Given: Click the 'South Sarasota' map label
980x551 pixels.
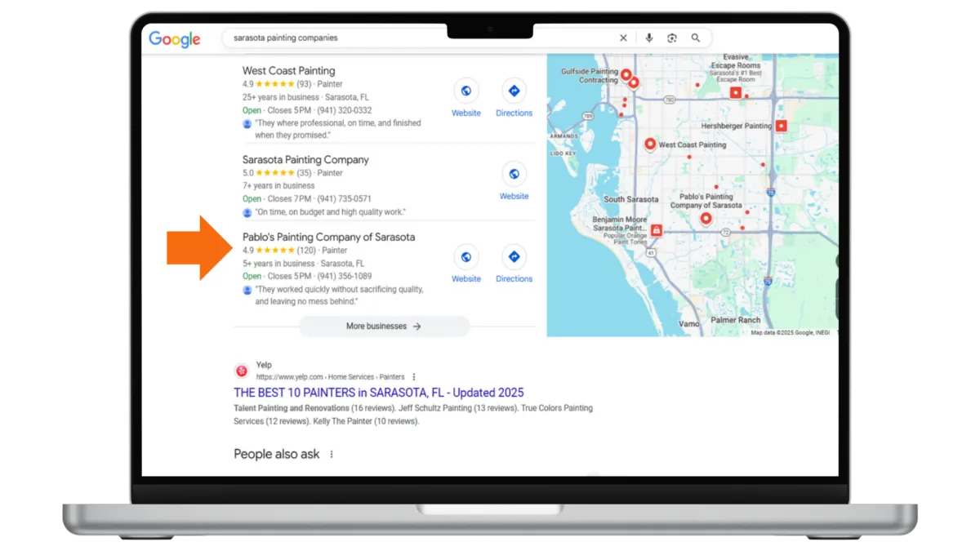Looking at the screenshot, I should click(630, 199).
